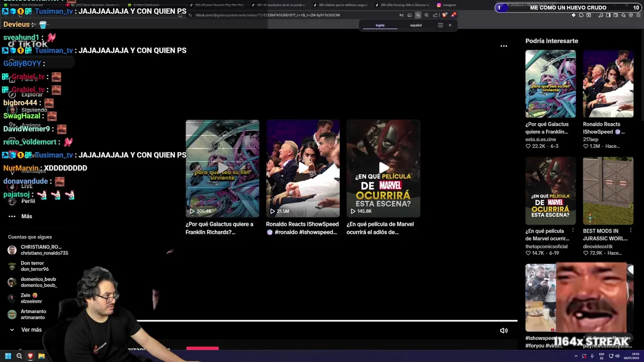The image size is (644, 362).
Task: Open Don terror followed account
Action: coord(28,266)
